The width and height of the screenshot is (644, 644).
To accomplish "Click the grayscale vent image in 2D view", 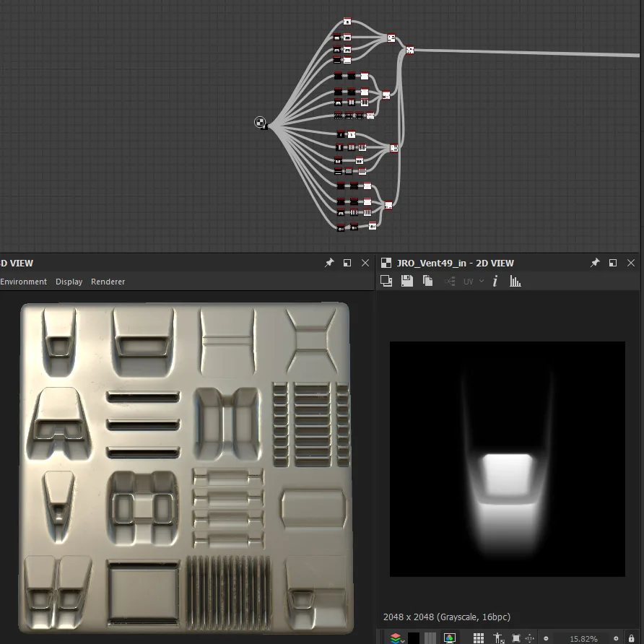I will (508, 458).
